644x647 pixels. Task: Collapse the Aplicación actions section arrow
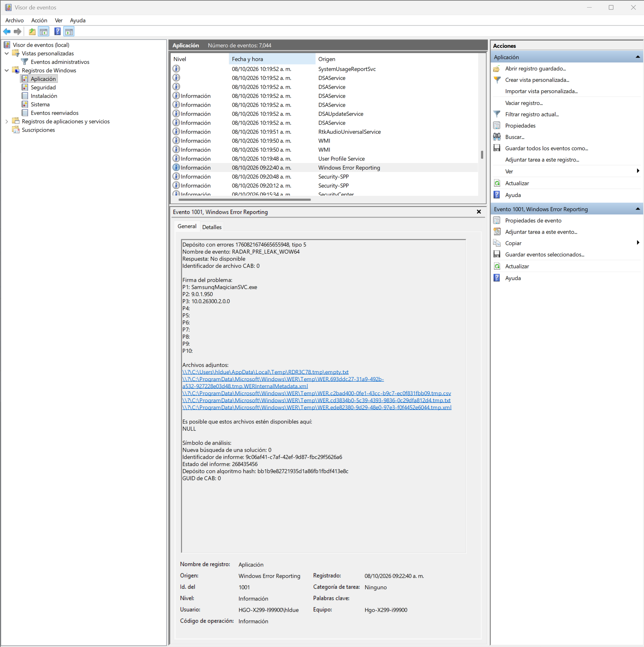(638, 57)
